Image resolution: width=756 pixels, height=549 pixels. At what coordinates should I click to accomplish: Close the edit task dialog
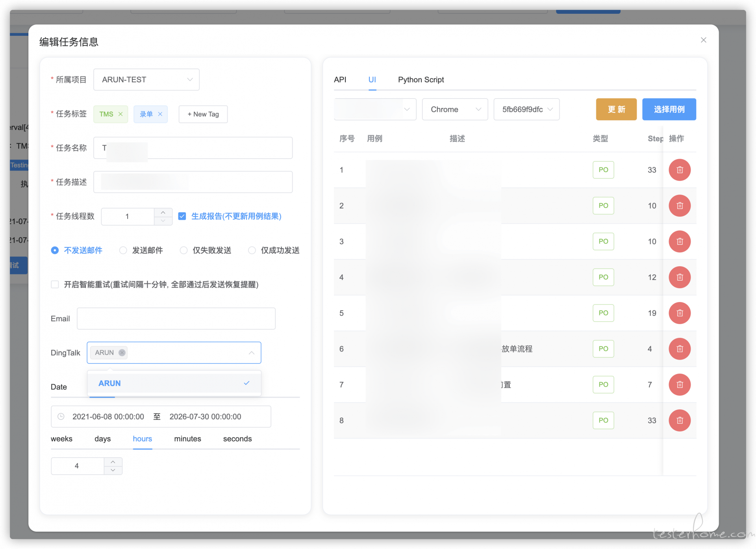tap(703, 40)
